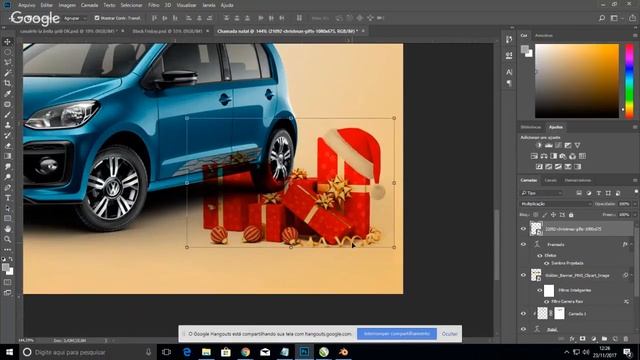Image resolution: width=640 pixels, height=360 pixels.
Task: Open File Explorer from the taskbar
Action: click(206, 352)
